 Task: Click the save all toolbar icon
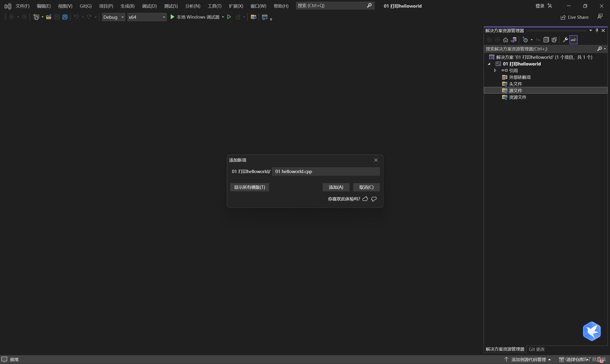click(65, 17)
